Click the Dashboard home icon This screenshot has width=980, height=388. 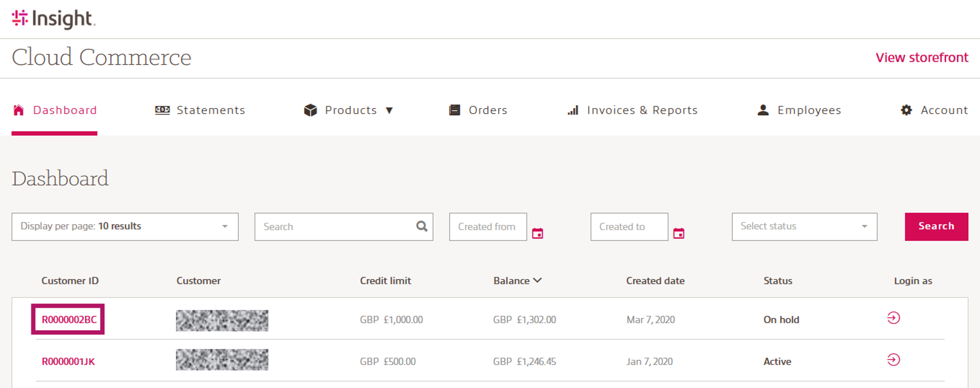coord(18,110)
